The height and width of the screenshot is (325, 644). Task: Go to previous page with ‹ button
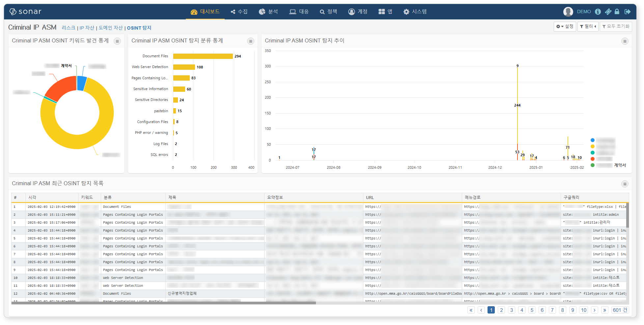point(481,310)
